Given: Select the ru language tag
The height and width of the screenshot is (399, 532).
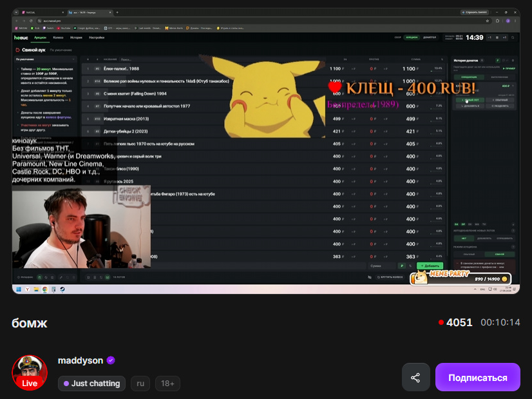Looking at the screenshot, I should point(140,384).
